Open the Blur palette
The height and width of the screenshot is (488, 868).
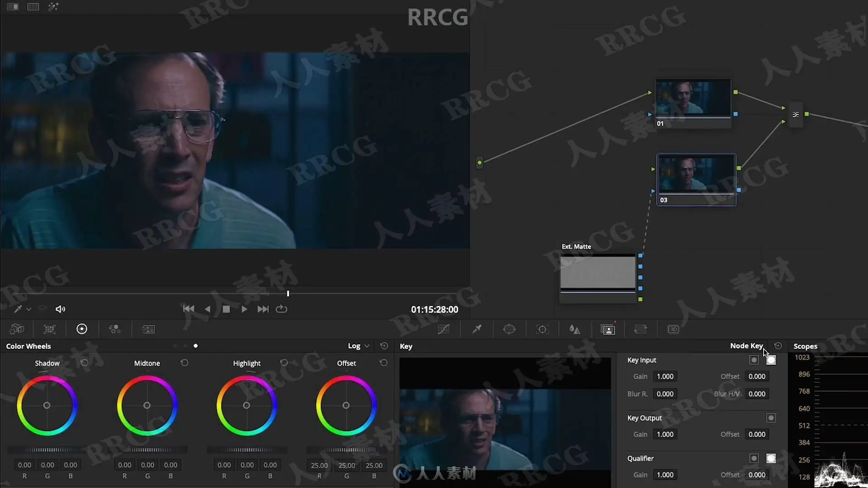pyautogui.click(x=575, y=329)
